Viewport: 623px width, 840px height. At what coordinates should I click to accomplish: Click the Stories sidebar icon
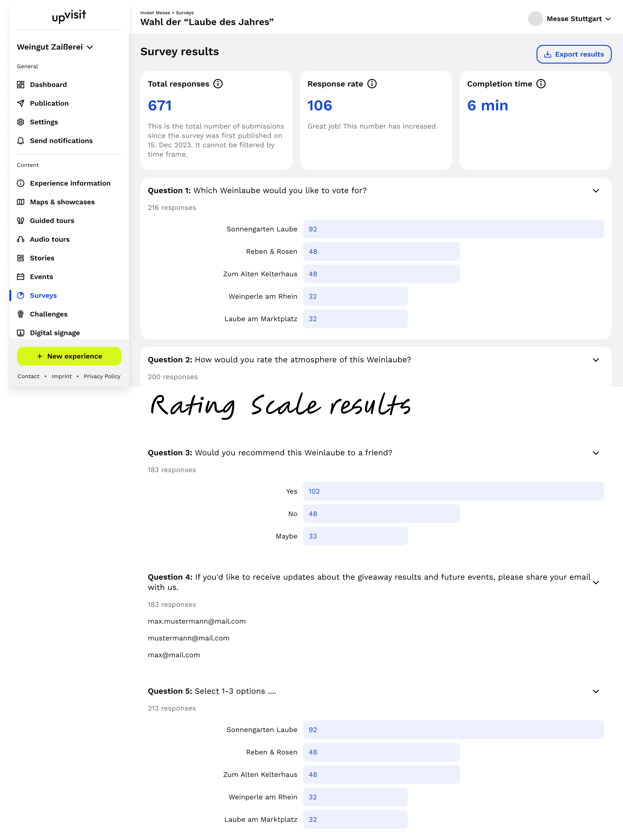pos(21,258)
